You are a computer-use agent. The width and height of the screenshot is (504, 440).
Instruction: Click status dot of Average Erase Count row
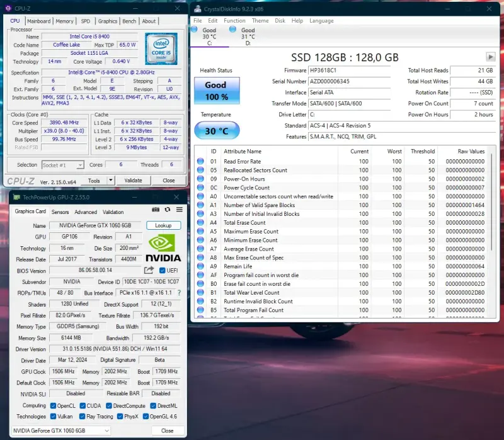point(200,249)
